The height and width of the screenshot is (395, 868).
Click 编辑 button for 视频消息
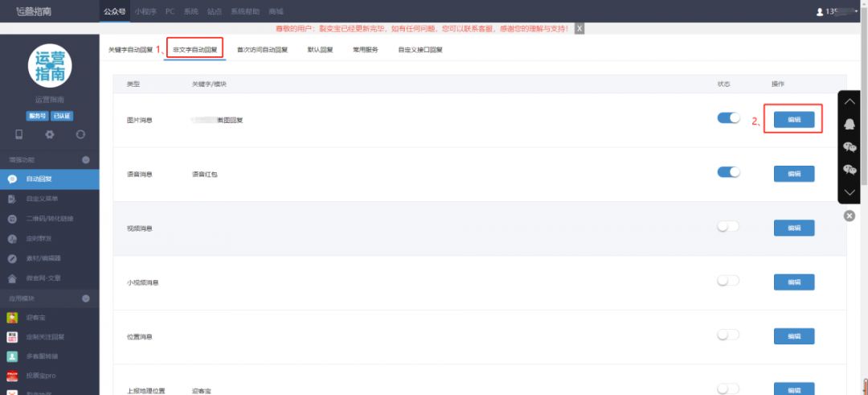click(x=794, y=228)
